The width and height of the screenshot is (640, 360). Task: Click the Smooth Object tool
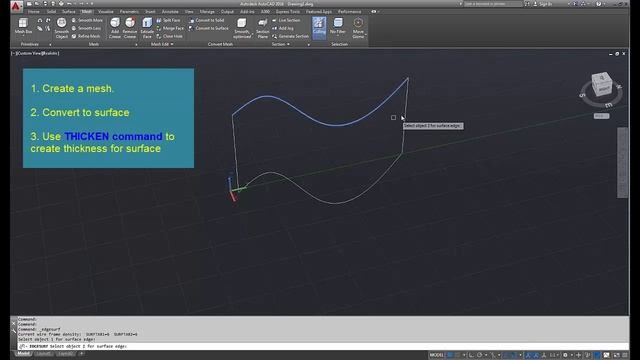62,28
